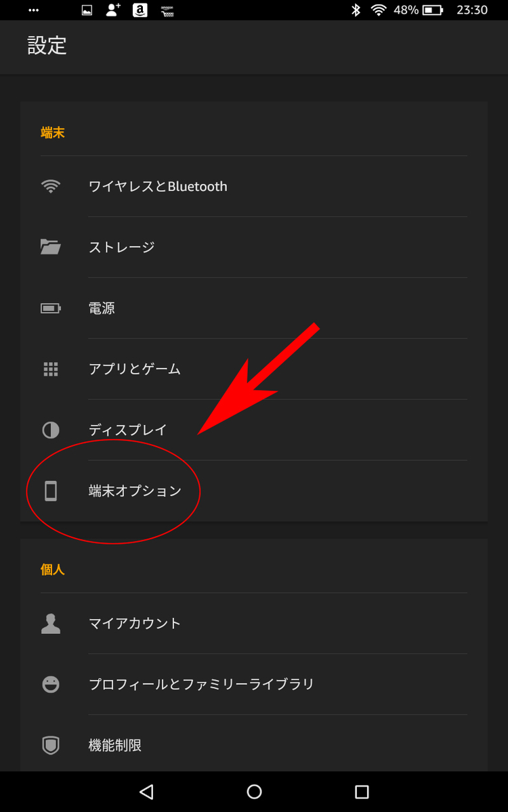Image resolution: width=508 pixels, height=812 pixels.
Task: Tap the 23:30 clock
Action: coord(472,10)
